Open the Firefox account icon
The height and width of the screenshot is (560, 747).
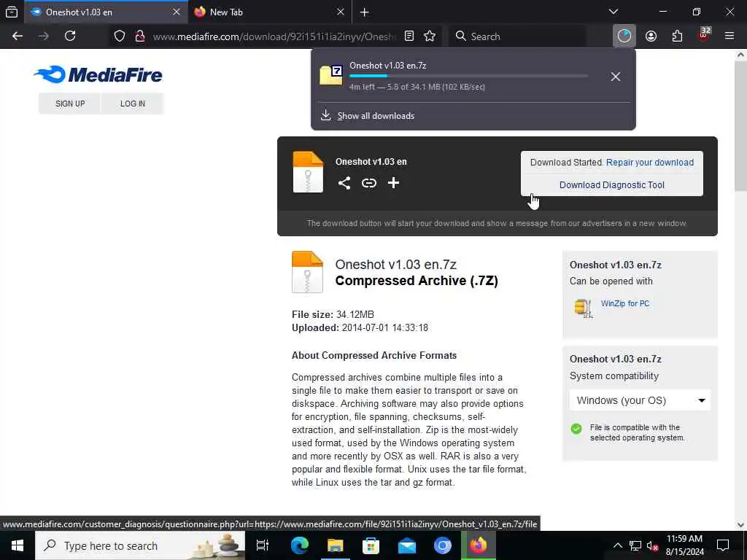click(651, 36)
